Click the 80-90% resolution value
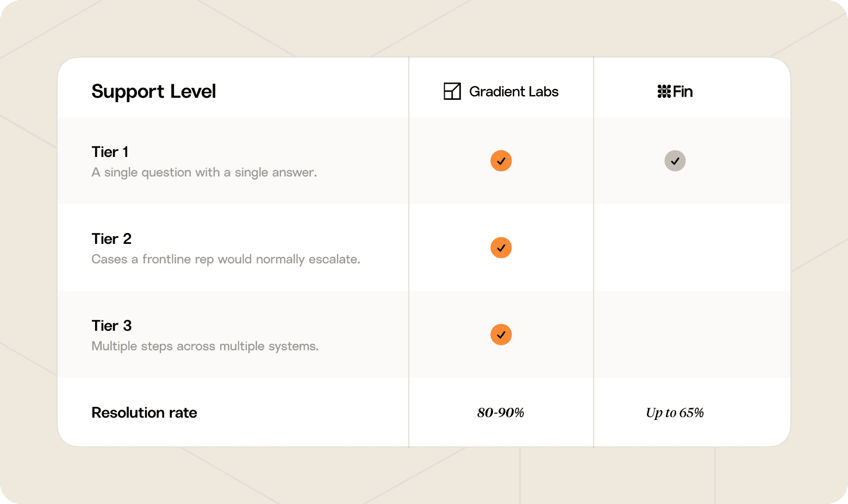Viewport: 848px width, 504px height. [501, 413]
